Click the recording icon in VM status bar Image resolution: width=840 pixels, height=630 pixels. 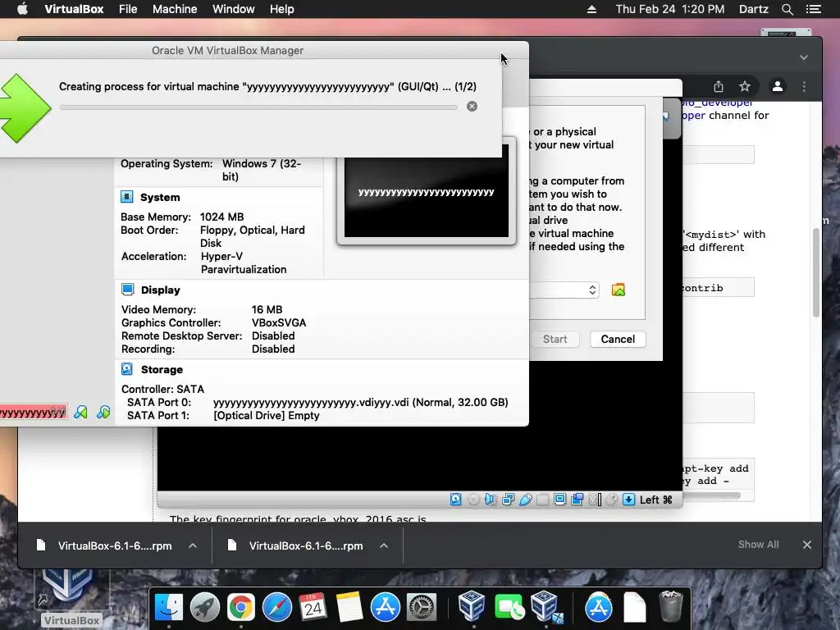pyautogui.click(x=577, y=500)
